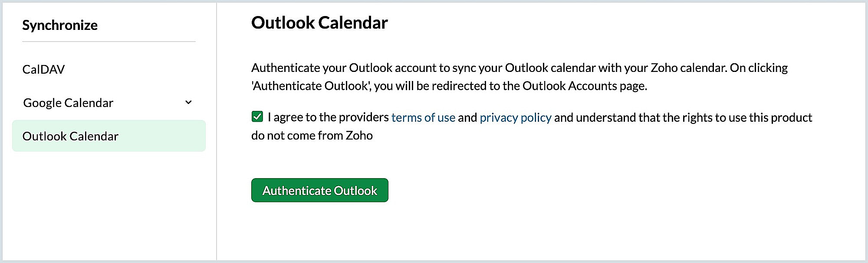This screenshot has height=263, width=868.
Task: Click the 'On clicking' text at line end
Action: (x=759, y=68)
